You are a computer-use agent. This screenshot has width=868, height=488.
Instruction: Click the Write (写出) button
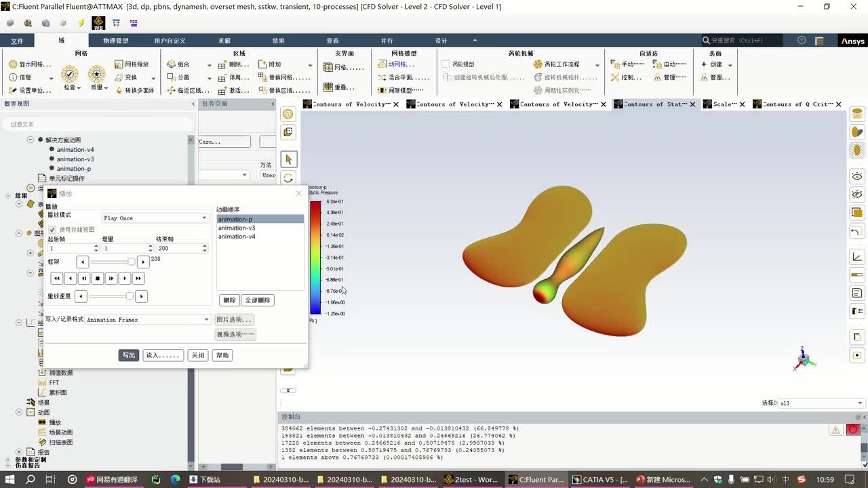tap(129, 355)
